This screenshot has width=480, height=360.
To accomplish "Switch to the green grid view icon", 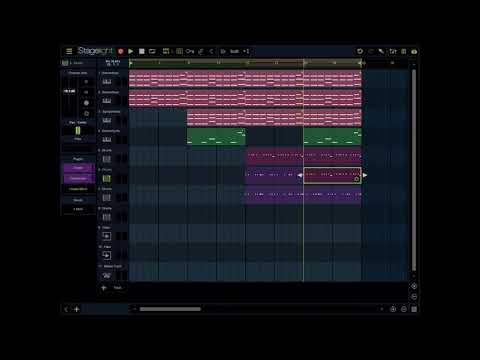I will (404, 51).
